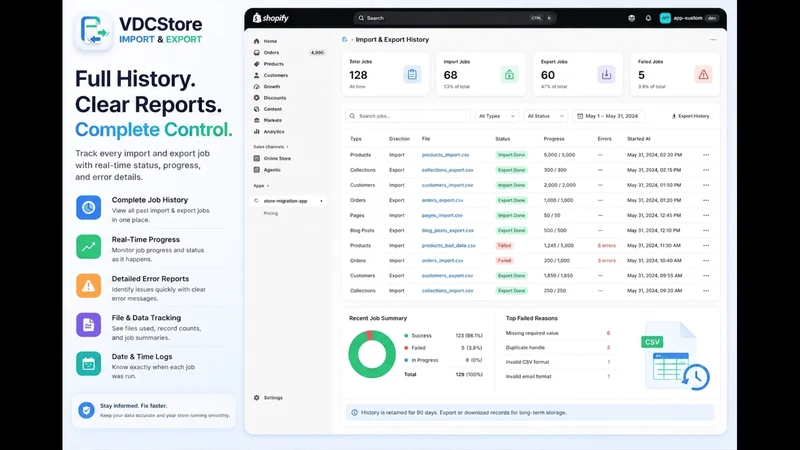Screen dimensions: 800x450
Task: Open the May 1 – May 31, 2024 date picker
Action: click(608, 116)
